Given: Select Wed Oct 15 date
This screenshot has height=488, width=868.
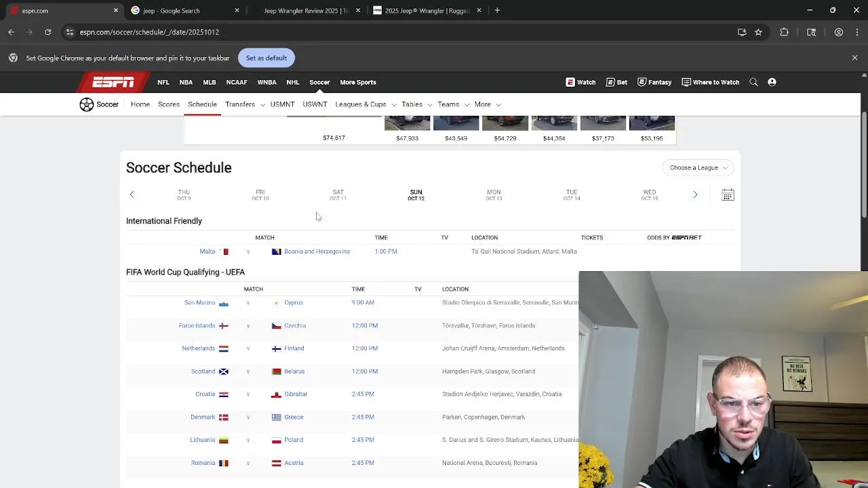Looking at the screenshot, I should coord(650,195).
